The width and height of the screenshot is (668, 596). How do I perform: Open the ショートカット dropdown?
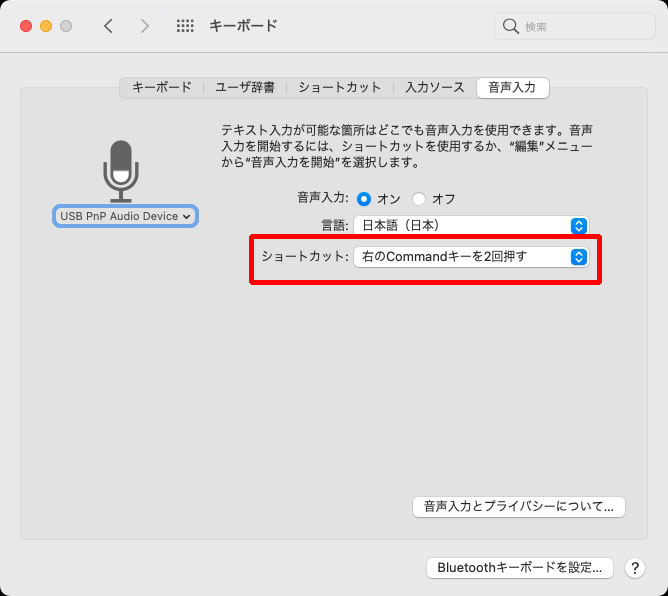pyautogui.click(x=471, y=257)
